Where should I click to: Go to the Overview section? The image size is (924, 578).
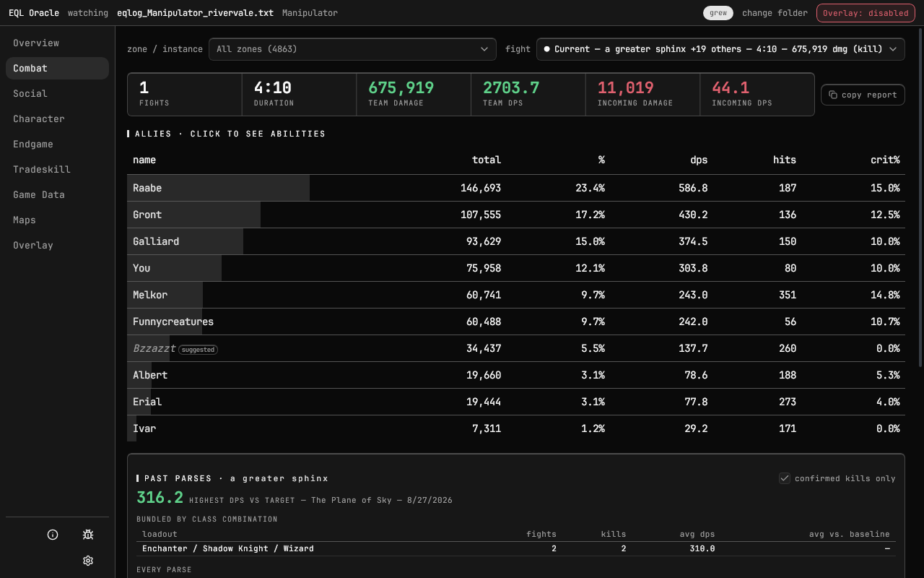coord(57,43)
